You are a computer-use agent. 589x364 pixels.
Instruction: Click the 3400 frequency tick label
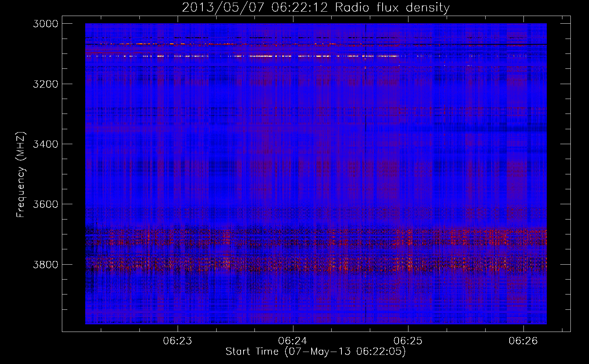click(46, 144)
